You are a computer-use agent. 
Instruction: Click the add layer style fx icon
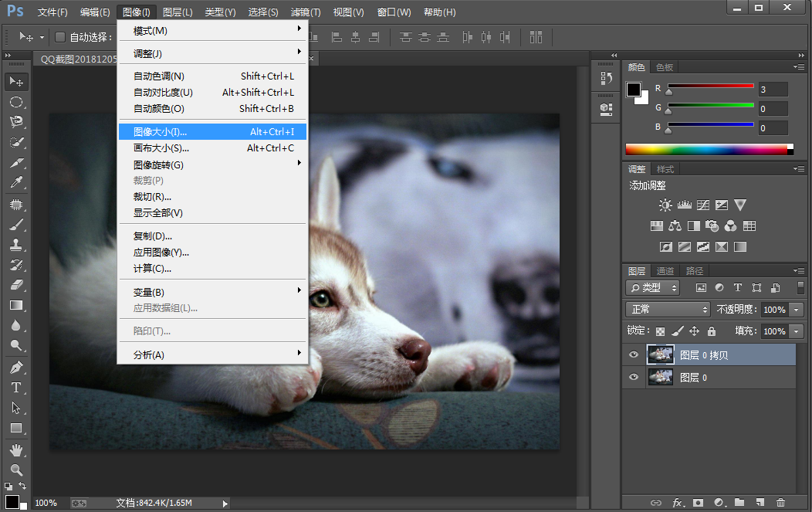coord(678,503)
